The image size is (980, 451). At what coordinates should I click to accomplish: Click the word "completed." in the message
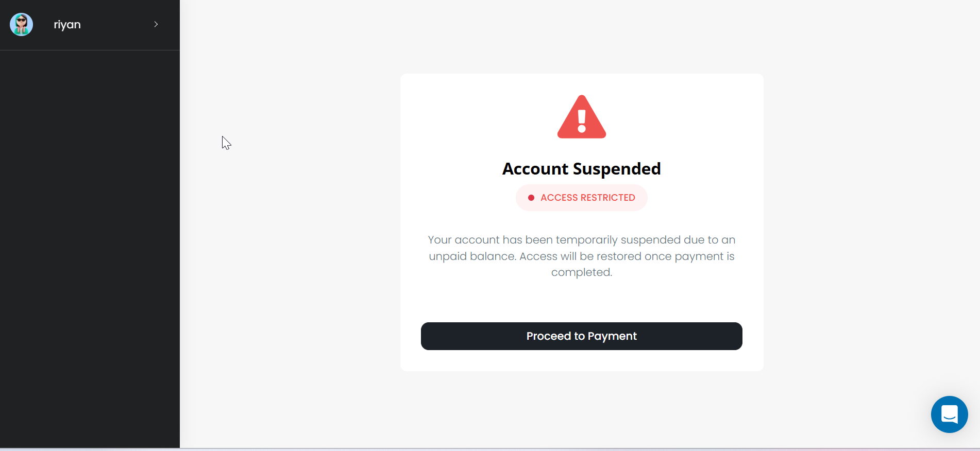(581, 272)
